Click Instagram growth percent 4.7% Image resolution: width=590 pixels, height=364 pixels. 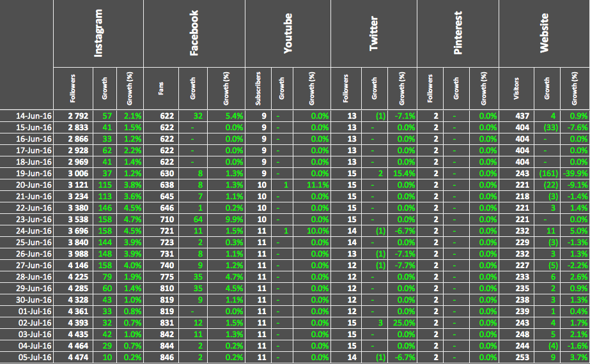130,219
